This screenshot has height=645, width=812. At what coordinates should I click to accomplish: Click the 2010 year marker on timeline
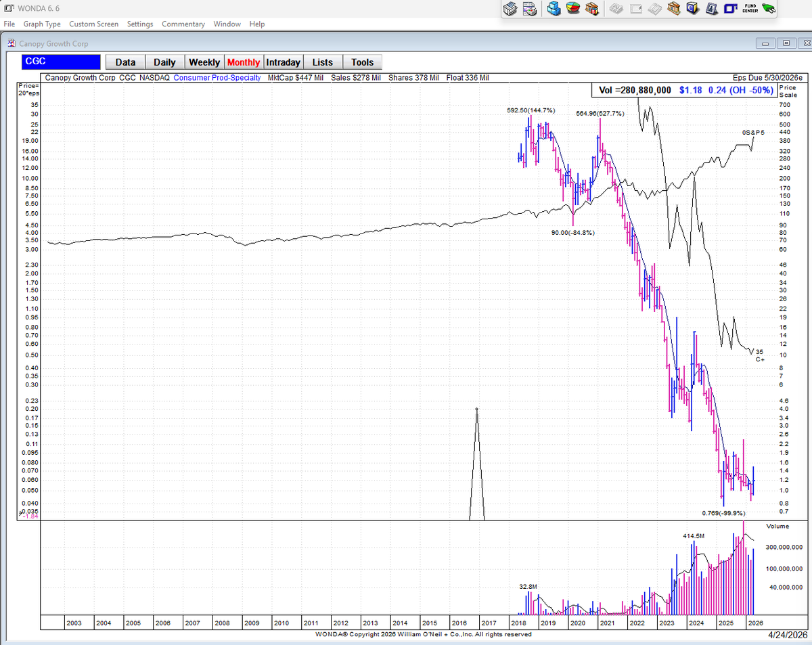(281, 623)
